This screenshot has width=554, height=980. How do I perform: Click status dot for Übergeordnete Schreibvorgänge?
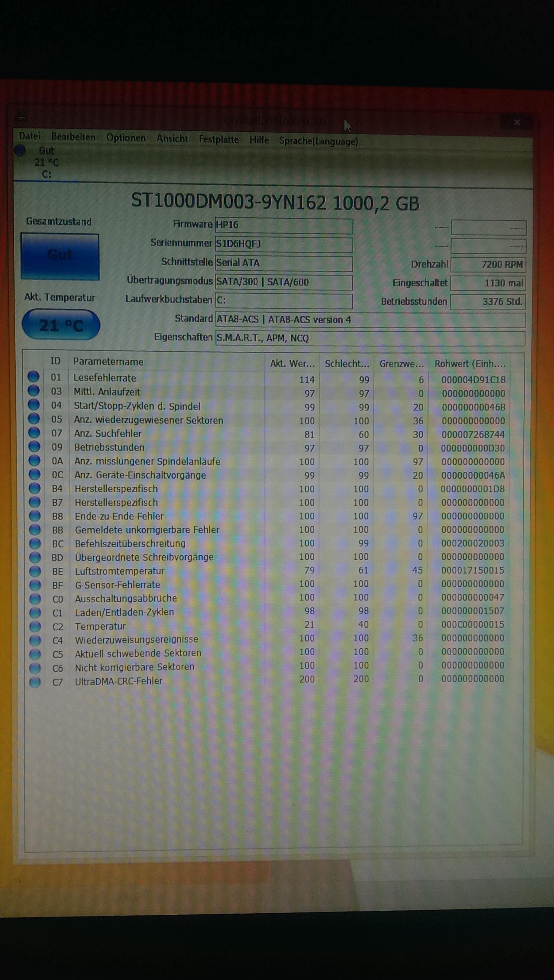click(x=35, y=557)
